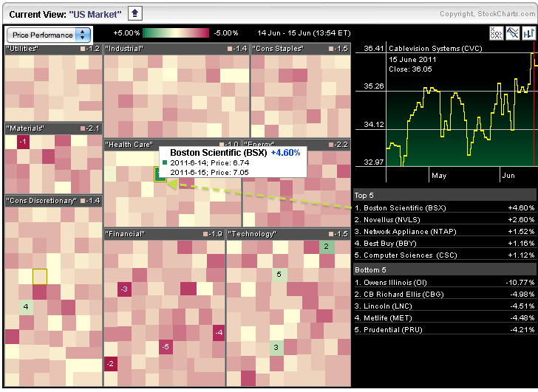538x392 pixels.
Task: Select the green 2 cell in Technology
Action: click(327, 247)
